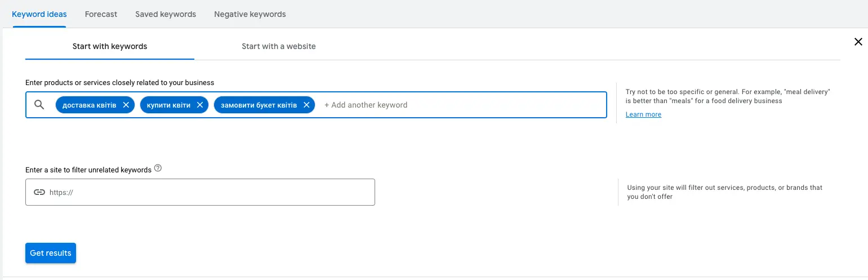Open the Forecast tab
Viewport: 868px width, 280px height.
[x=101, y=14]
